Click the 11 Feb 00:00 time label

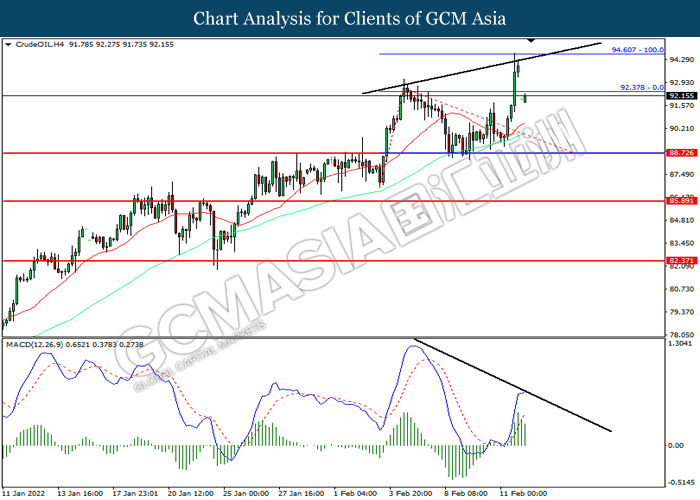click(x=524, y=493)
